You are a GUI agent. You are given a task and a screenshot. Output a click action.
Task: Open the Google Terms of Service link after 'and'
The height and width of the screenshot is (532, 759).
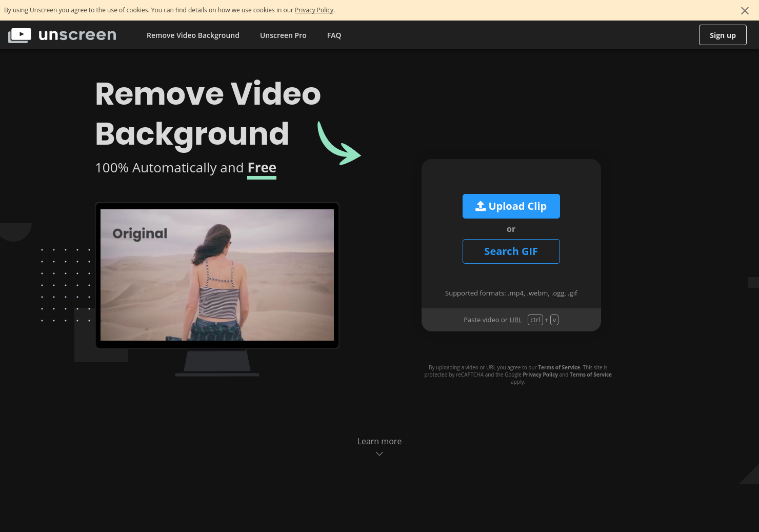click(590, 375)
